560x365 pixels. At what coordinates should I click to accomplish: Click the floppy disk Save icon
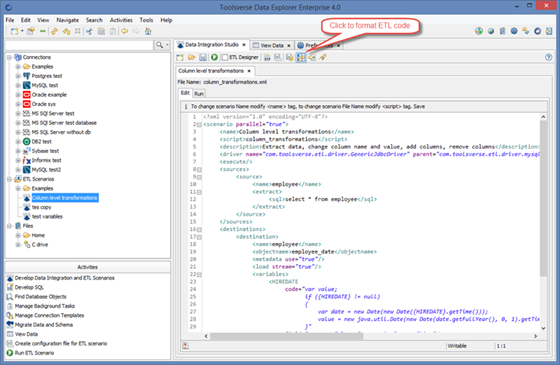(203, 57)
